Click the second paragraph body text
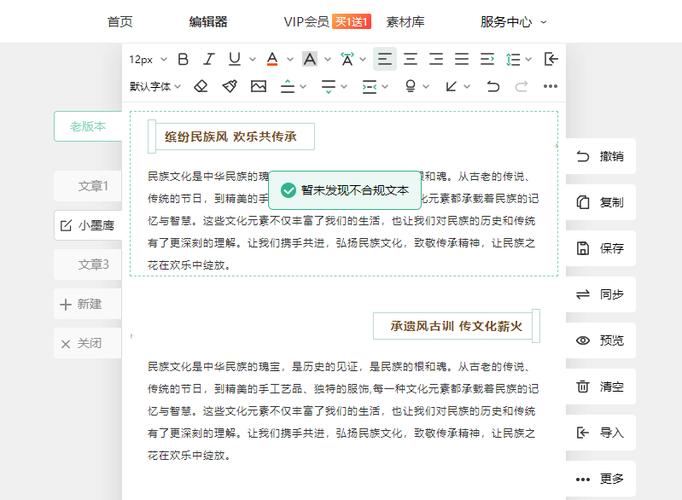 [343, 411]
